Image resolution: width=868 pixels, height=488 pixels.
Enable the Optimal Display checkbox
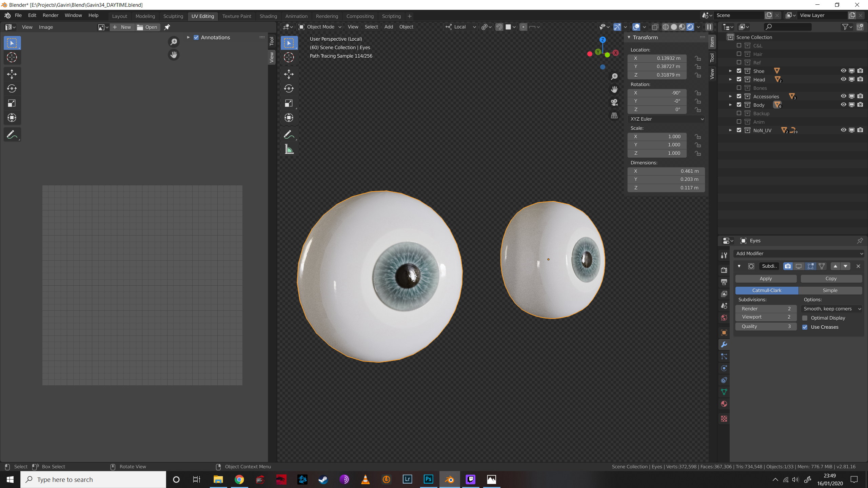805,318
